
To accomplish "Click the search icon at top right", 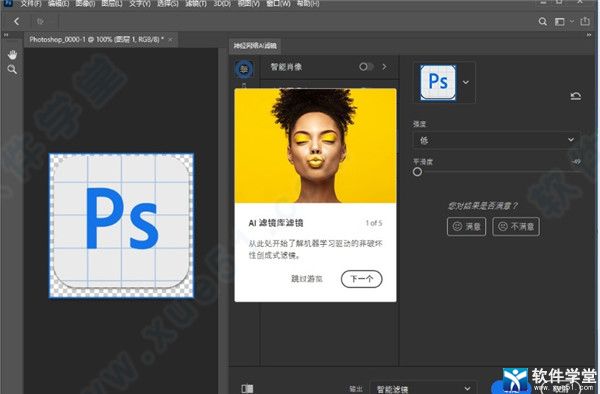I will [x=543, y=21].
